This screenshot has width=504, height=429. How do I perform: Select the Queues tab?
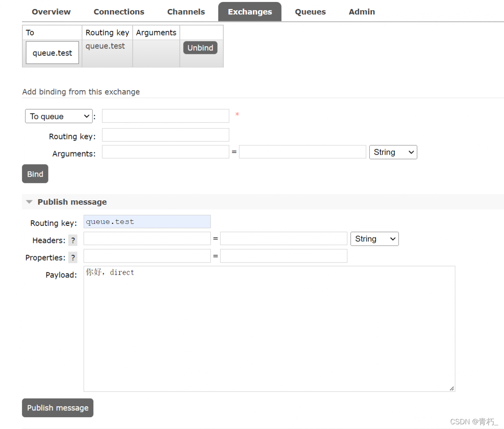tap(310, 12)
